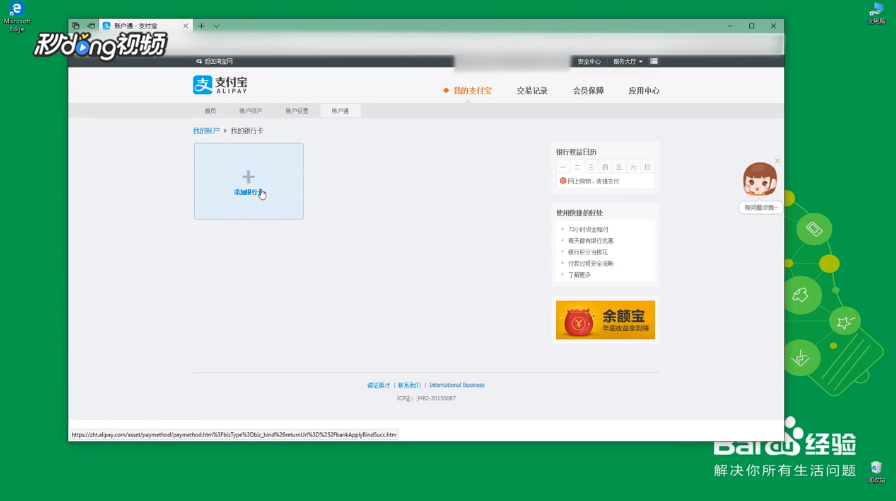Select 三 (Wednesday) in bank calendar
The image size is (896, 501).
[591, 167]
